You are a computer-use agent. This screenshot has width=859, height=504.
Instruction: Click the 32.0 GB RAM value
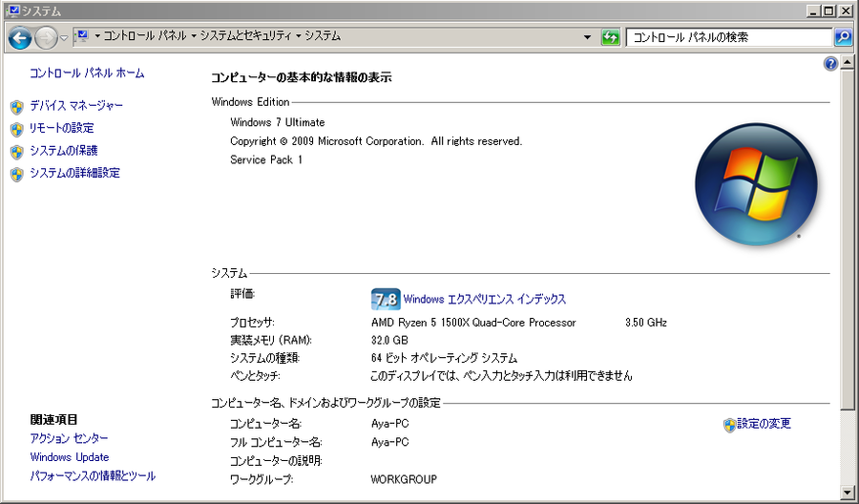tap(389, 340)
